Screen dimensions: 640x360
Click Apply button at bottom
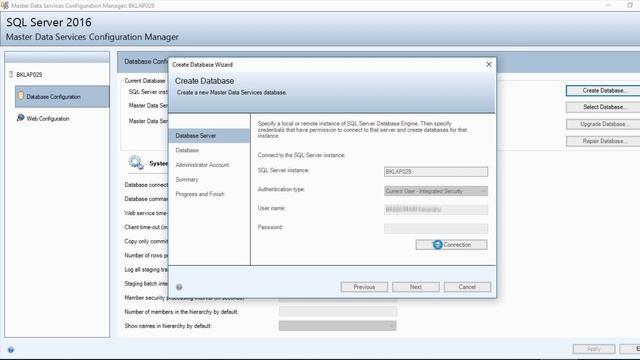point(594,349)
